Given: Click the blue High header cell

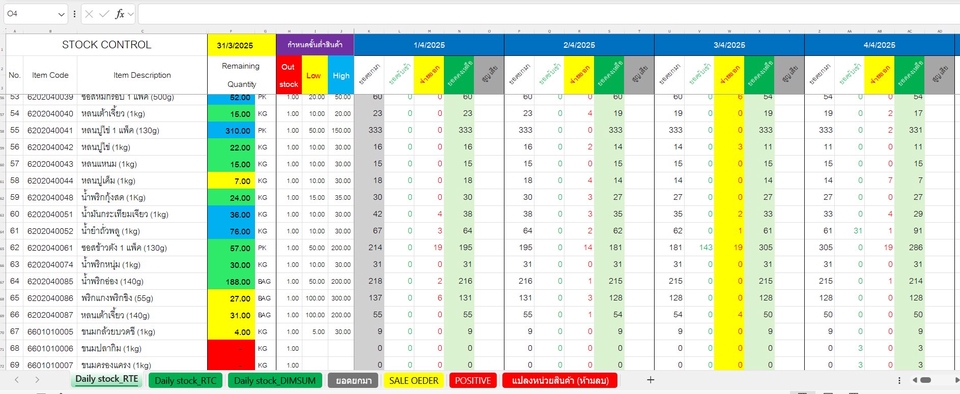Looking at the screenshot, I should click(x=341, y=75).
